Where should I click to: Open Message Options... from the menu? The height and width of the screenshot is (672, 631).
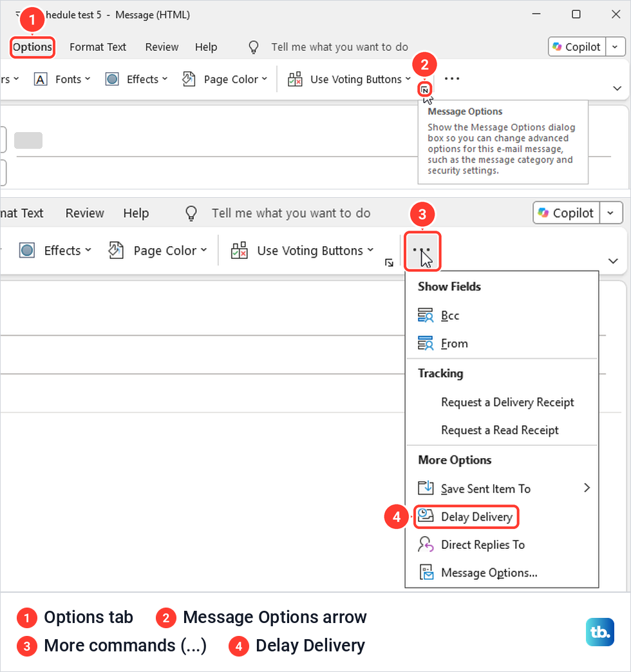pyautogui.click(x=502, y=573)
